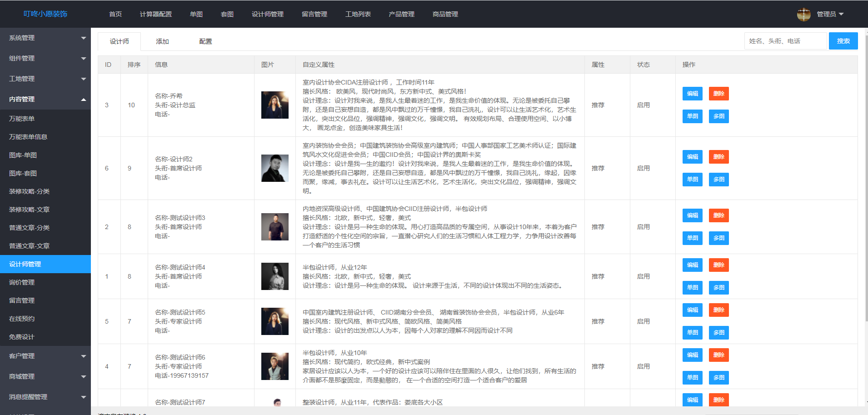Click 编辑 for designer 乔希

click(692, 94)
